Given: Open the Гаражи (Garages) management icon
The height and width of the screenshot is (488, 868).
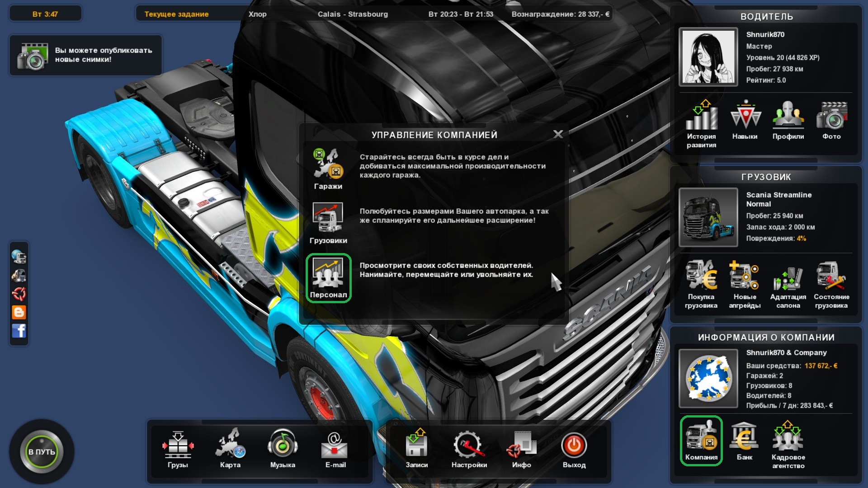Looking at the screenshot, I should [328, 164].
